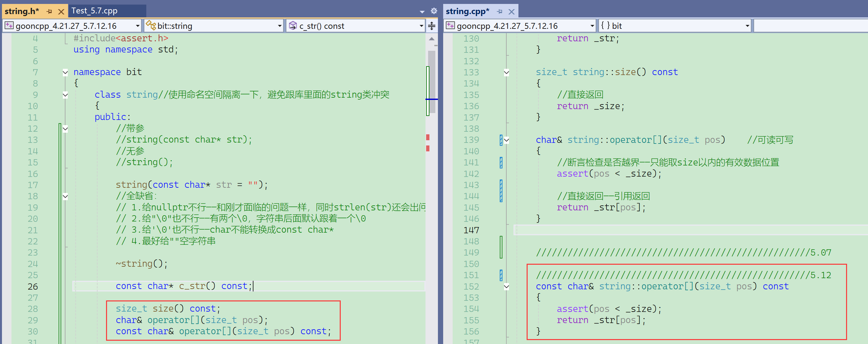Open the c_str() const member dropdown
The height and width of the screenshot is (344, 868).
[421, 26]
